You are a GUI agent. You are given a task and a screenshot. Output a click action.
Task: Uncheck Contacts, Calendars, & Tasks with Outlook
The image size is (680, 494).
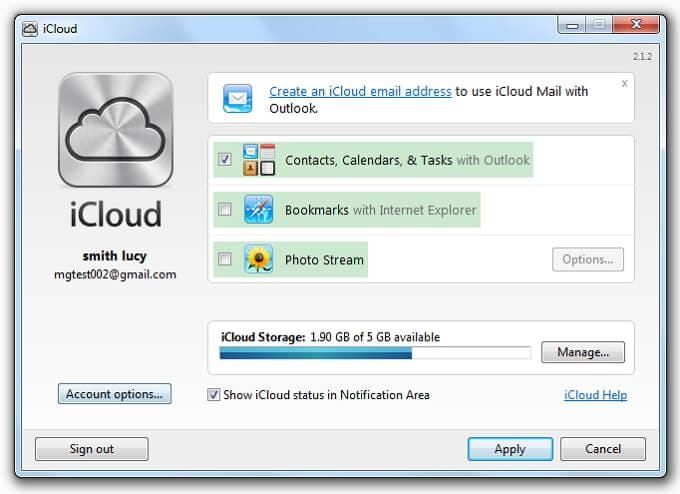click(x=225, y=159)
